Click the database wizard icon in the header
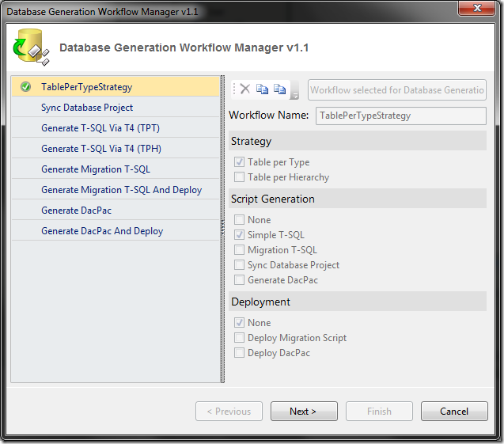504x444 pixels. tap(31, 47)
